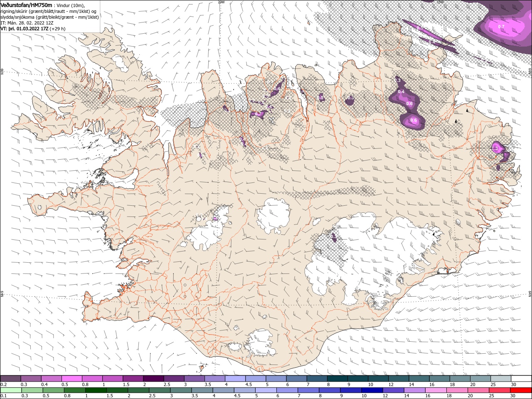The image size is (532, 399).
Task: Pick the darkest purple snow swatch at 2
Action: (x=154, y=379)
